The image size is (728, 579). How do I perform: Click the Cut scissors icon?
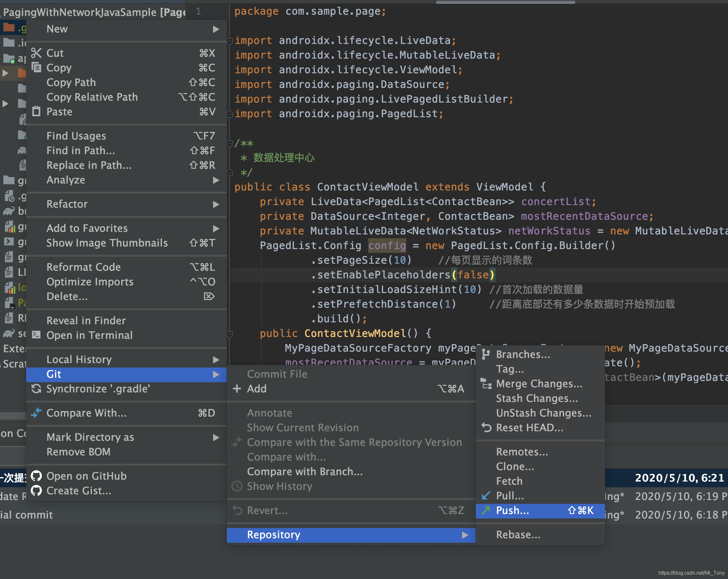(36, 53)
